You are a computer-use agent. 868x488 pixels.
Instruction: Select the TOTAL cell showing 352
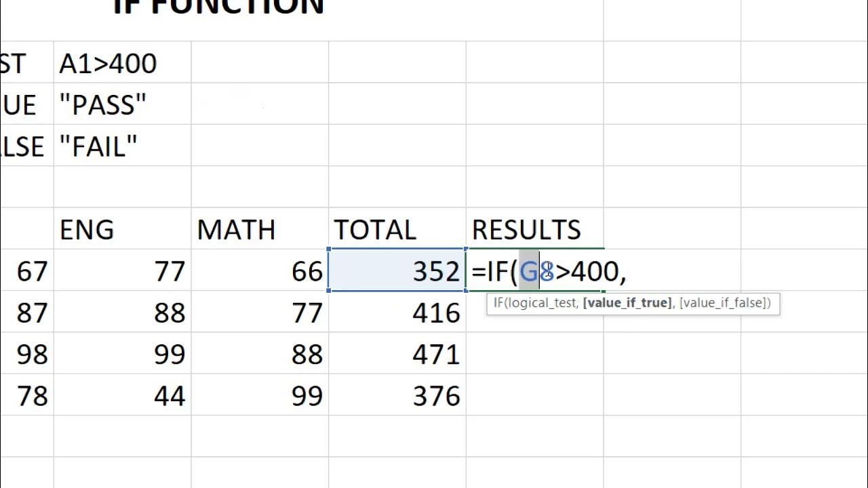point(397,271)
